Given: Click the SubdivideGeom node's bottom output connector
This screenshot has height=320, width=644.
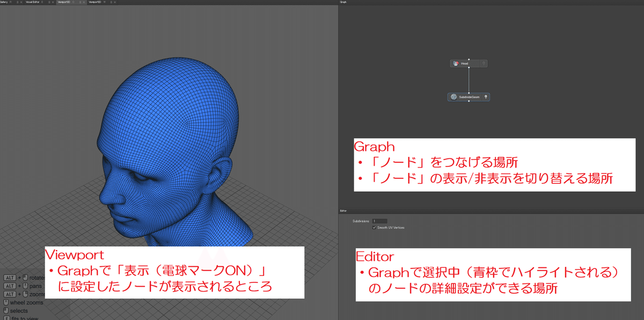Looking at the screenshot, I should [469, 102].
